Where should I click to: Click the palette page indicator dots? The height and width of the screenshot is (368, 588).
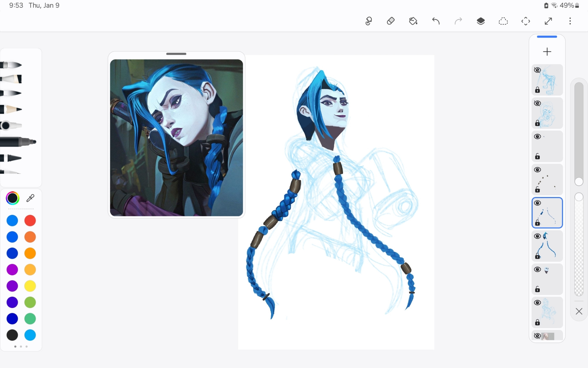(21, 347)
